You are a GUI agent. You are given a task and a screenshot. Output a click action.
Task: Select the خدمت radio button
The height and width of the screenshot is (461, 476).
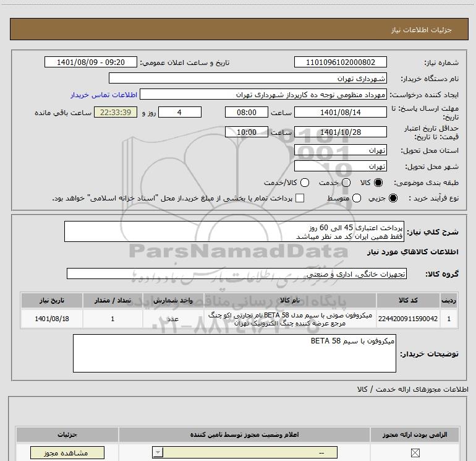pos(346,183)
